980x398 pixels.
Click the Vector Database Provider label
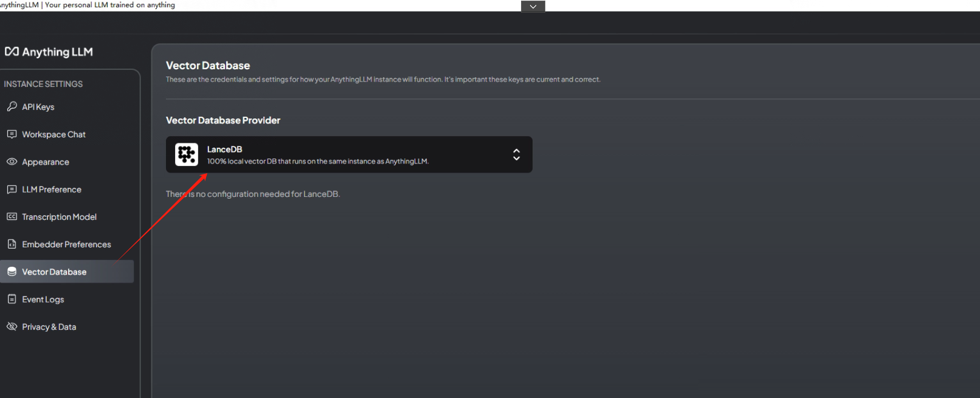(x=223, y=120)
